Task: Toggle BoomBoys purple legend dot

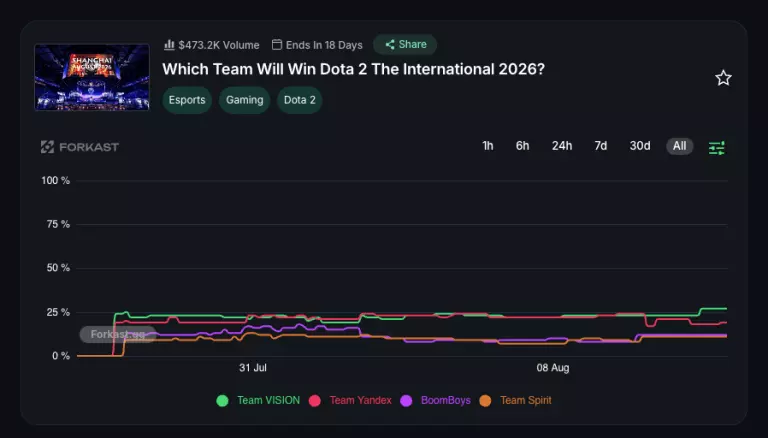Action: (x=406, y=401)
